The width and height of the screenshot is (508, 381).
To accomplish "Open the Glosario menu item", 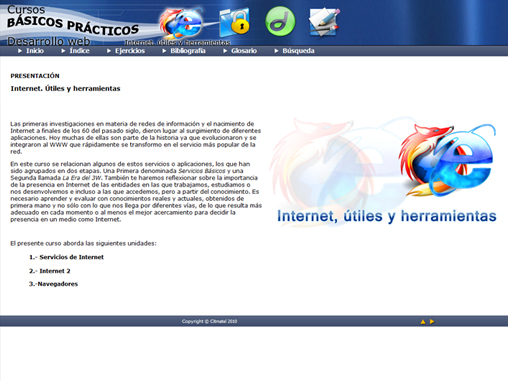I will pos(244,51).
